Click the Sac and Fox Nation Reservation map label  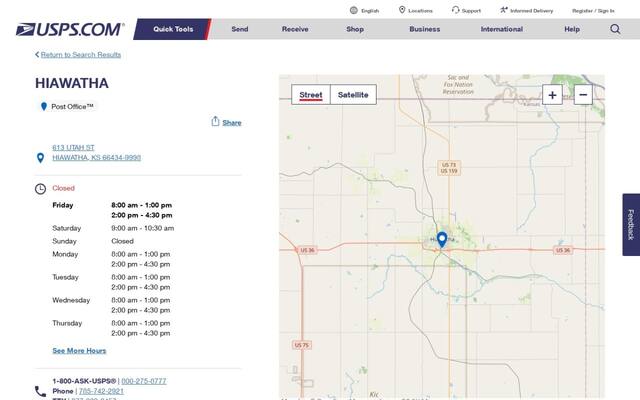[458, 84]
